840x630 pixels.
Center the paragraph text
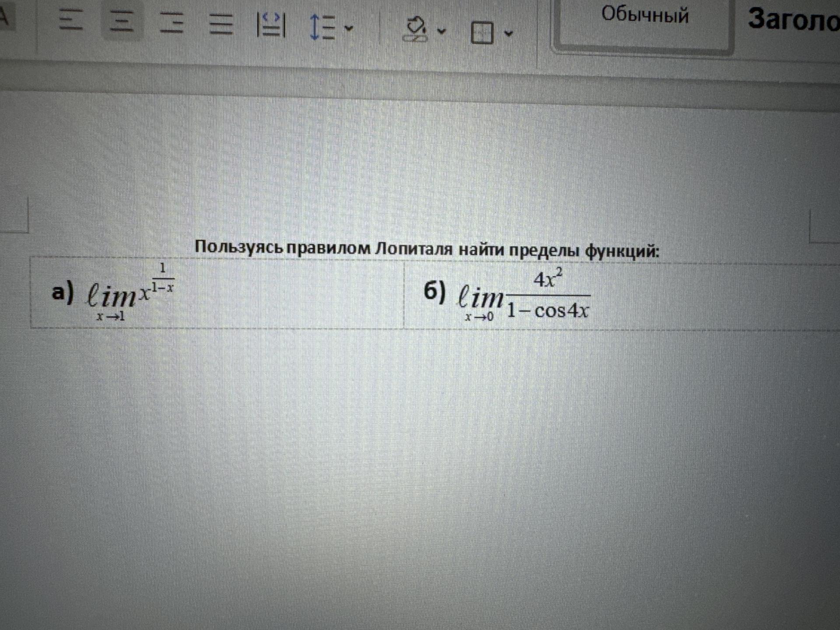coord(121,21)
